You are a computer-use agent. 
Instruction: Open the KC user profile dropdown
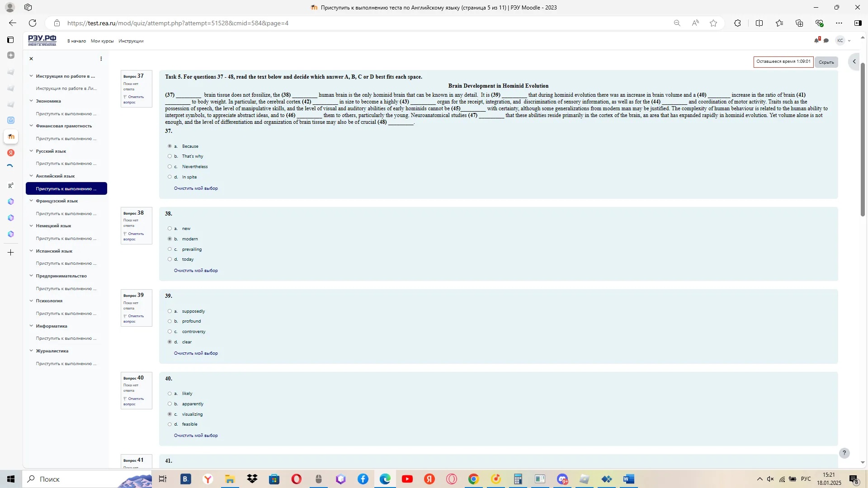coord(843,41)
